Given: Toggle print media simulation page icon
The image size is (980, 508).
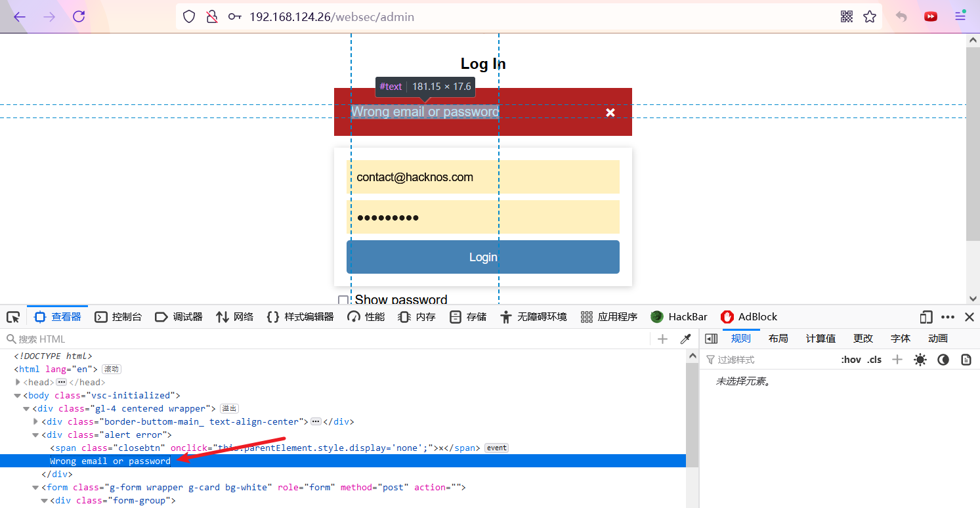Looking at the screenshot, I should tap(966, 360).
